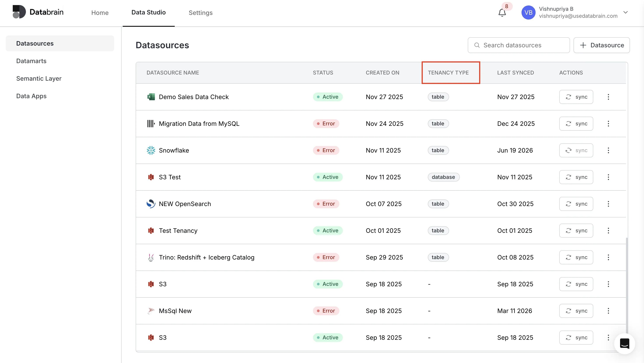Screen dimensions: 644x363
Task: Click the Databrain logo icon
Action: [19, 12]
